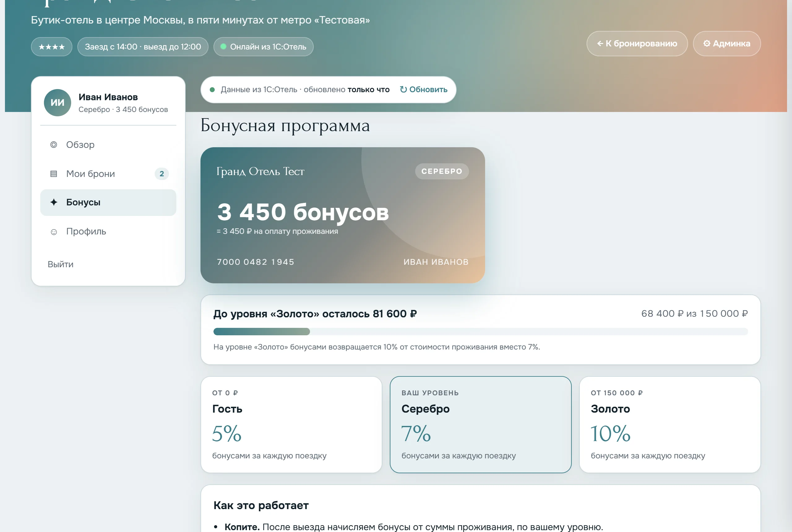The width and height of the screenshot is (792, 532).
Task: Click the green online status dot
Action: 223,47
